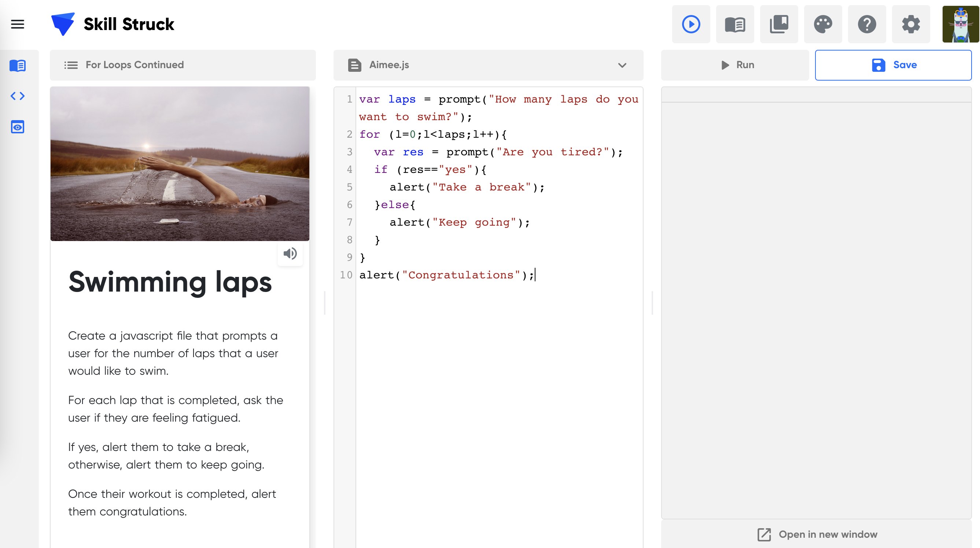Click the "Are you tired?" prompt line
This screenshot has height=548, width=980.
498,152
